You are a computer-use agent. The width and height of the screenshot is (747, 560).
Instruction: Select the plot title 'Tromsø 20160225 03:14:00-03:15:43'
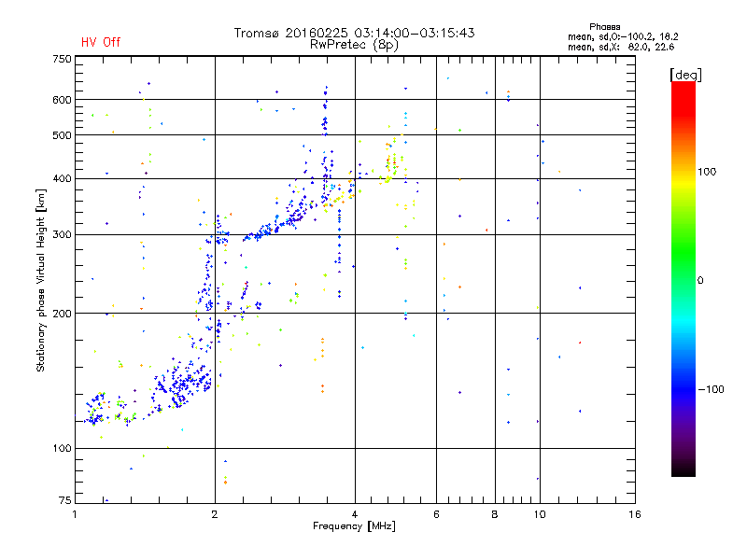click(354, 33)
